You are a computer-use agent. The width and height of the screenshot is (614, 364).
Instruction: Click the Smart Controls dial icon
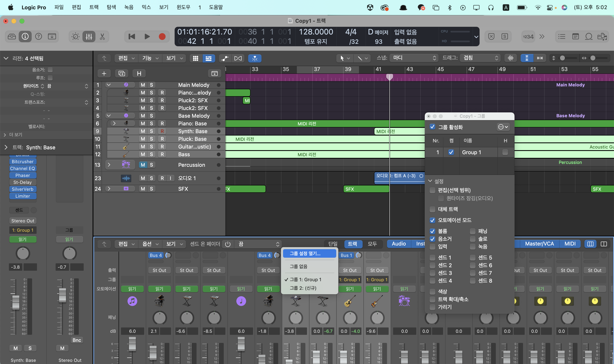75,37
